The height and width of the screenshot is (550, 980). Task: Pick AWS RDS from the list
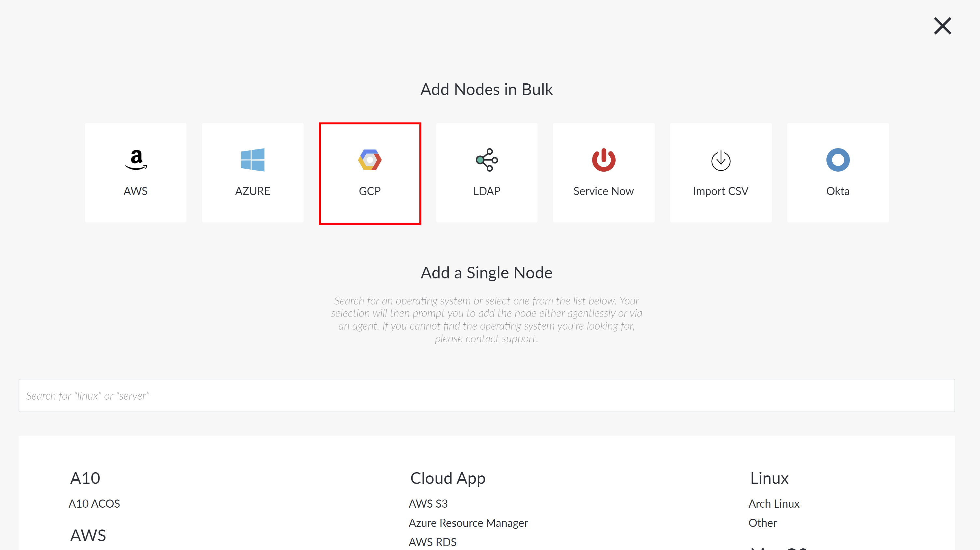click(x=432, y=542)
